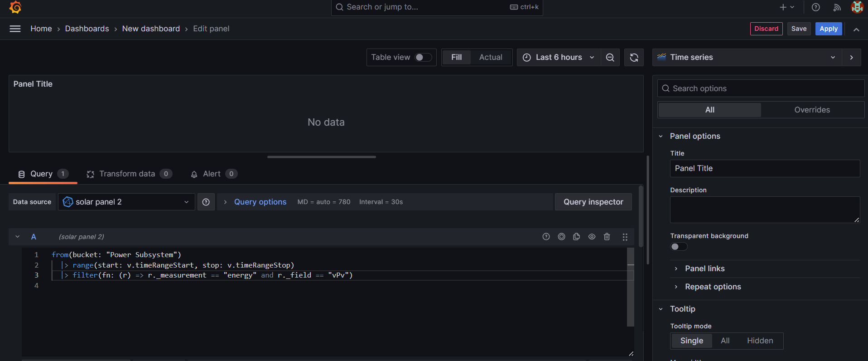Select the Actual display option

(491, 58)
